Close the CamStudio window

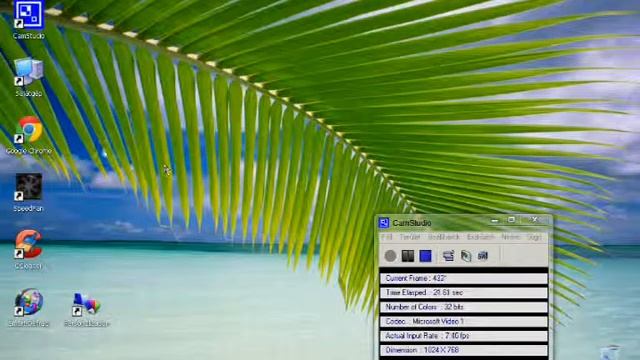[534, 220]
